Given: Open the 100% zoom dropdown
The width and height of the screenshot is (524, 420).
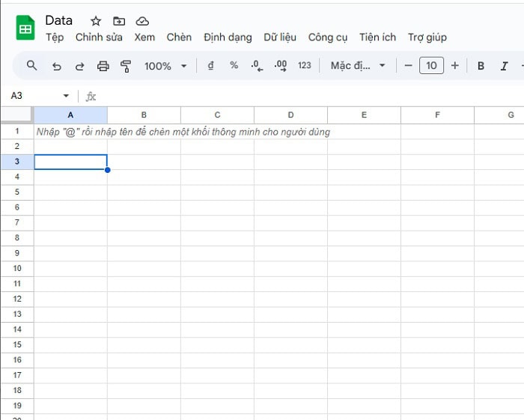Looking at the screenshot, I should coord(165,66).
